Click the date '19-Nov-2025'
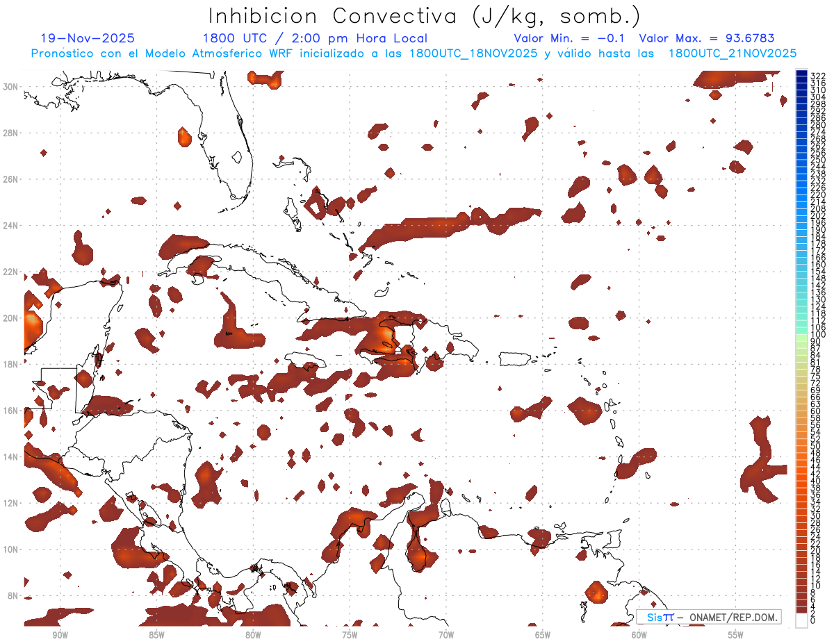 point(88,38)
